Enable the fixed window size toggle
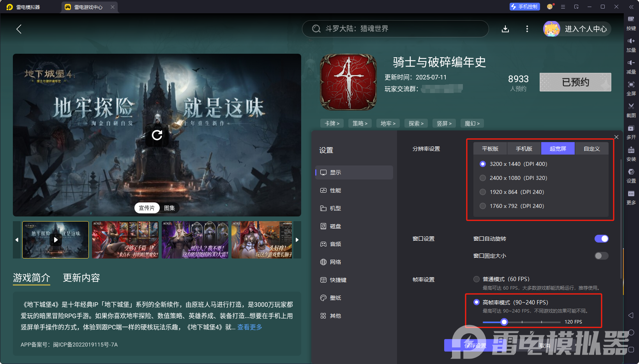The height and width of the screenshot is (364, 639). pyautogui.click(x=601, y=256)
